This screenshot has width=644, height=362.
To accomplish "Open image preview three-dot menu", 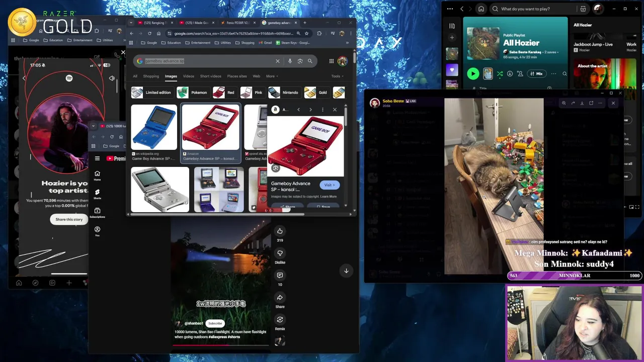I will (323, 109).
